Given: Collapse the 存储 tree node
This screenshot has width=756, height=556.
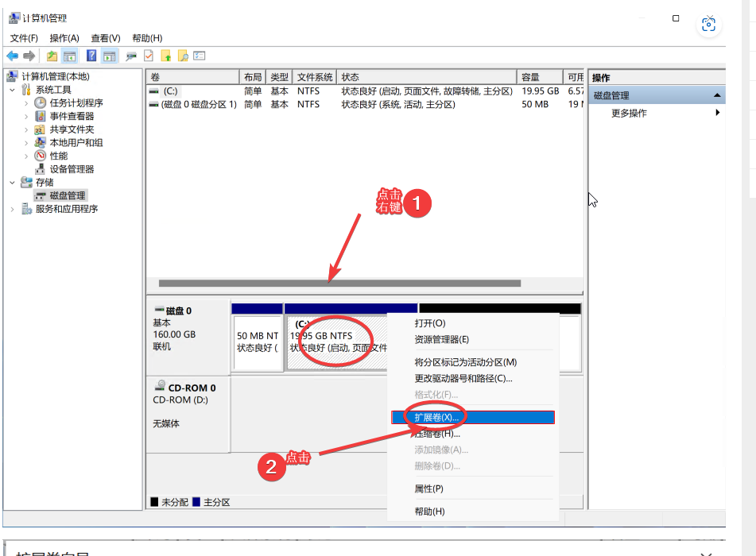Looking at the screenshot, I should [13, 182].
